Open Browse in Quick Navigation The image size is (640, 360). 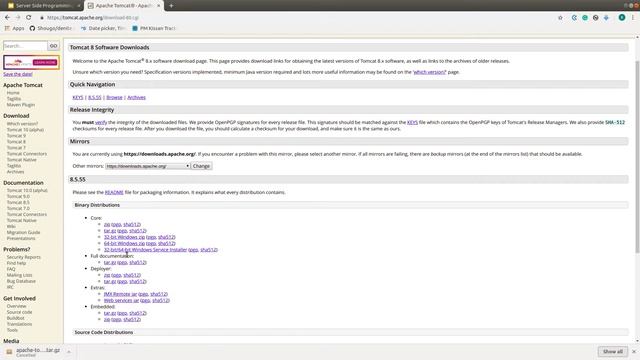114,98
